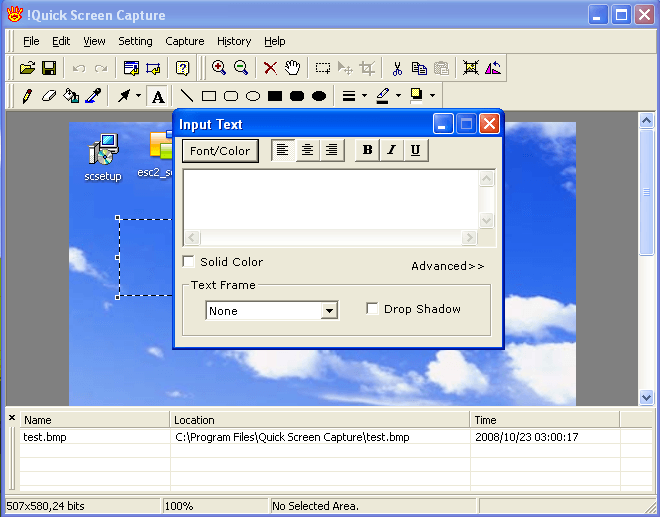Click the Font/Color button
660x517 pixels.
click(220, 151)
